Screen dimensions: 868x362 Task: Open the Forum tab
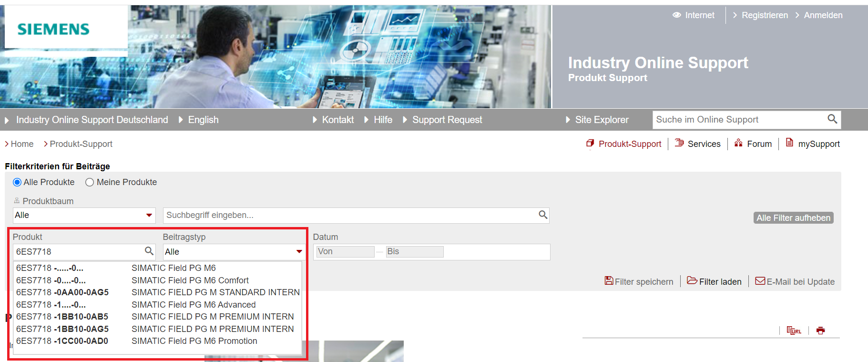(x=759, y=144)
